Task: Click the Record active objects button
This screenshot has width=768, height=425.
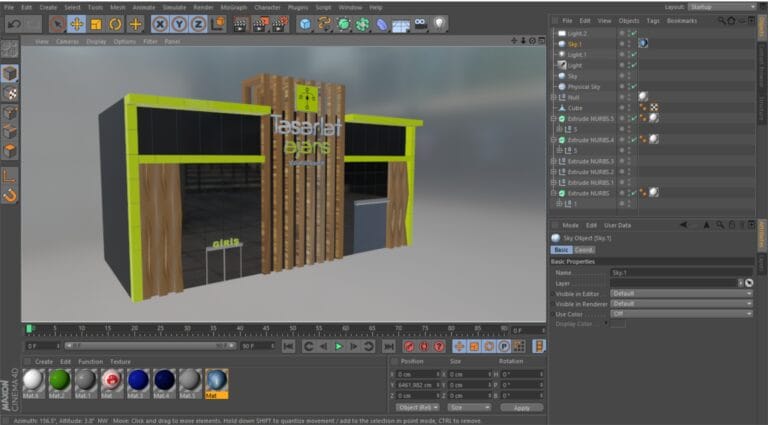Action: coord(409,346)
